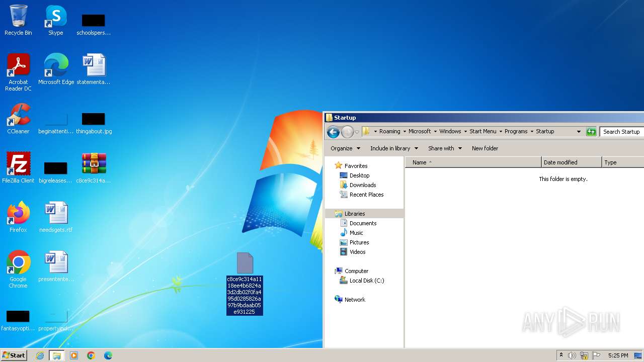644x362 pixels.
Task: Expand the Windows breadcrumb dropdown arrow
Action: point(465,132)
